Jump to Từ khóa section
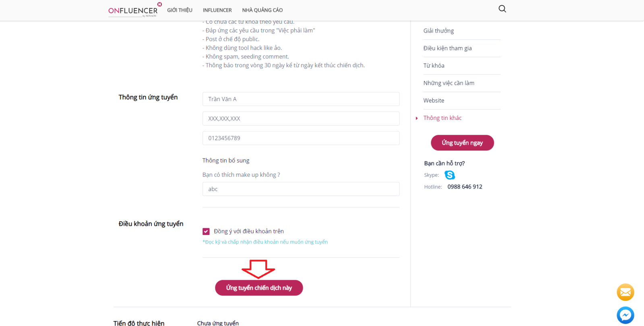The width and height of the screenshot is (644, 326). tap(434, 66)
